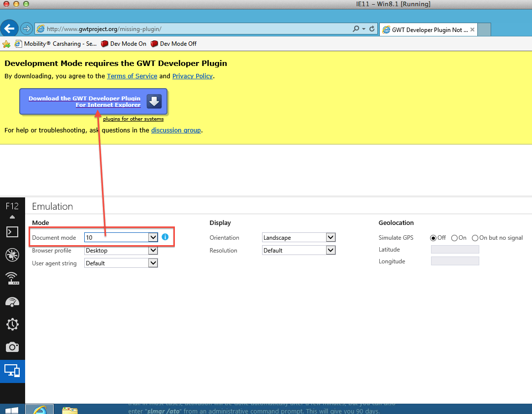Open the Terms of Service link
This screenshot has width=532, height=414.
tap(132, 76)
